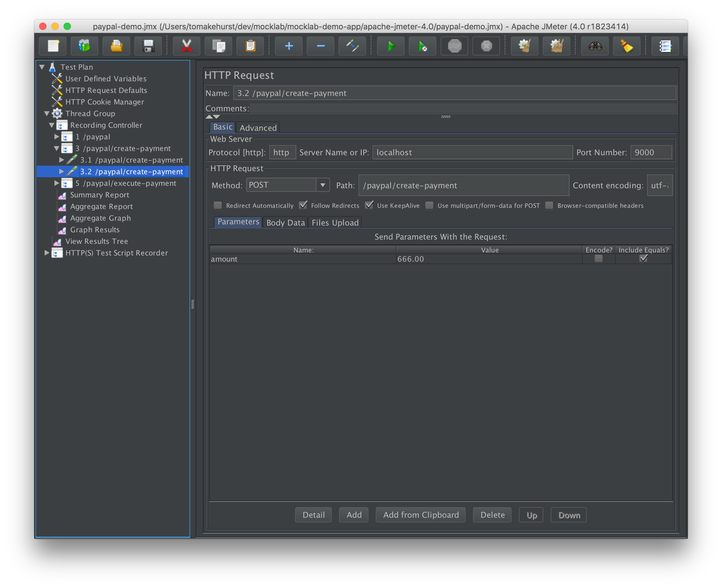This screenshot has width=722, height=588.
Task: Click the Clear All broom icon
Action: 556,46
